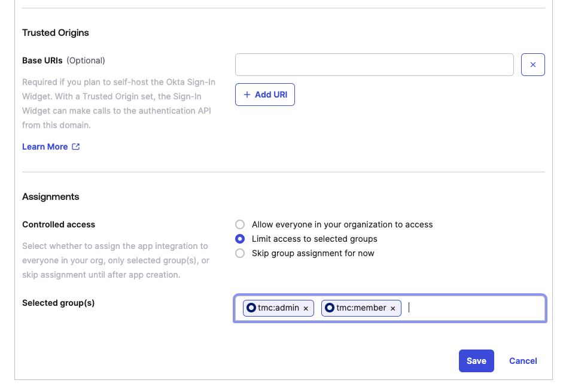Click the plus icon in Add URI
The width and height of the screenshot is (566, 392).
(x=247, y=95)
